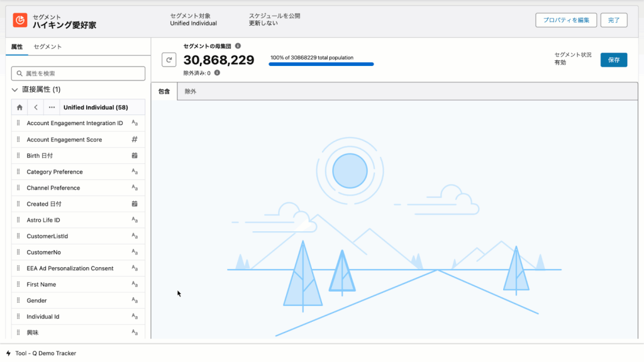
Task: Click info icon beside 除外済み count
Action: (x=217, y=73)
